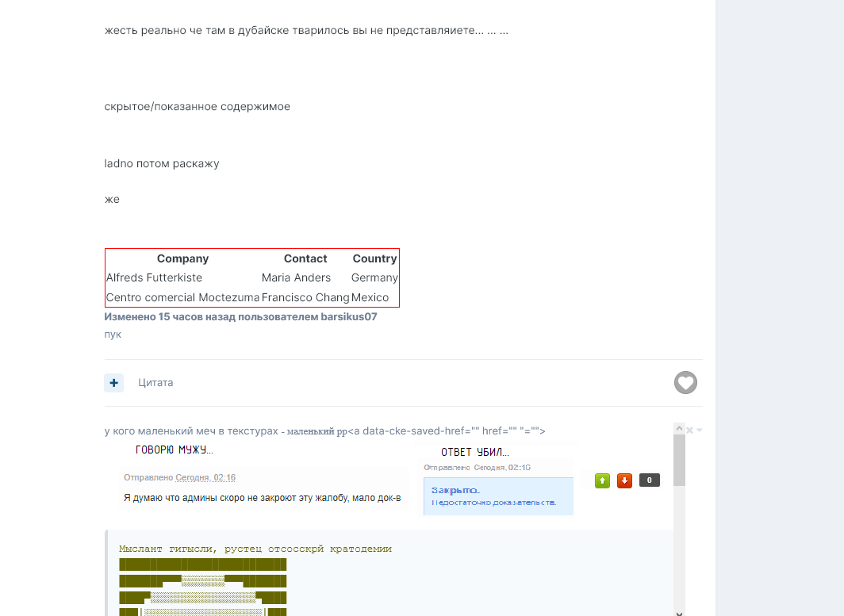This screenshot has height=616, width=844.
Task: Click the Country table header
Action: click(x=374, y=258)
